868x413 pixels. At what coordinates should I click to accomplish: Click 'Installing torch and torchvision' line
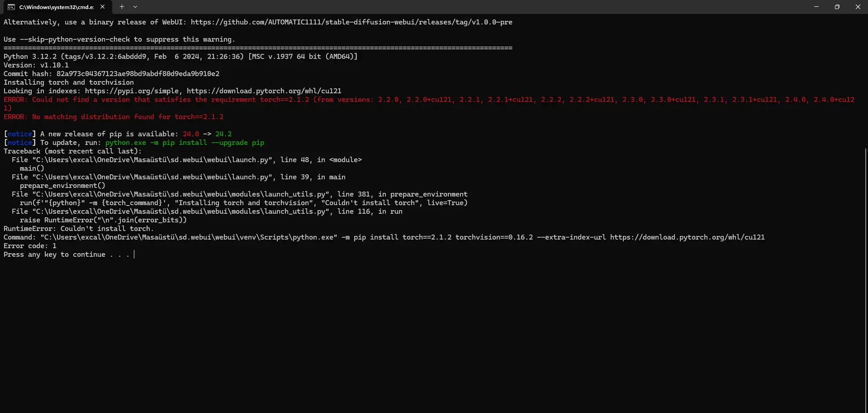(69, 82)
